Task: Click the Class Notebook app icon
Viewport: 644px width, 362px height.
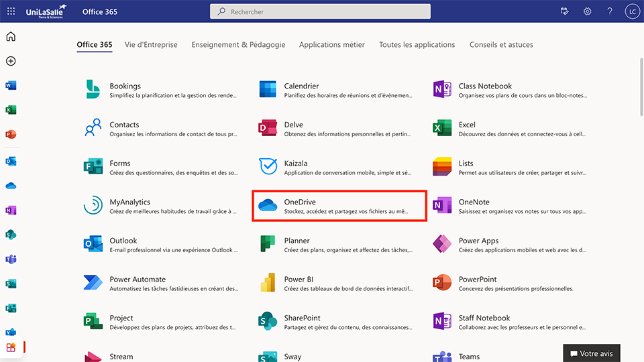Action: pos(442,89)
